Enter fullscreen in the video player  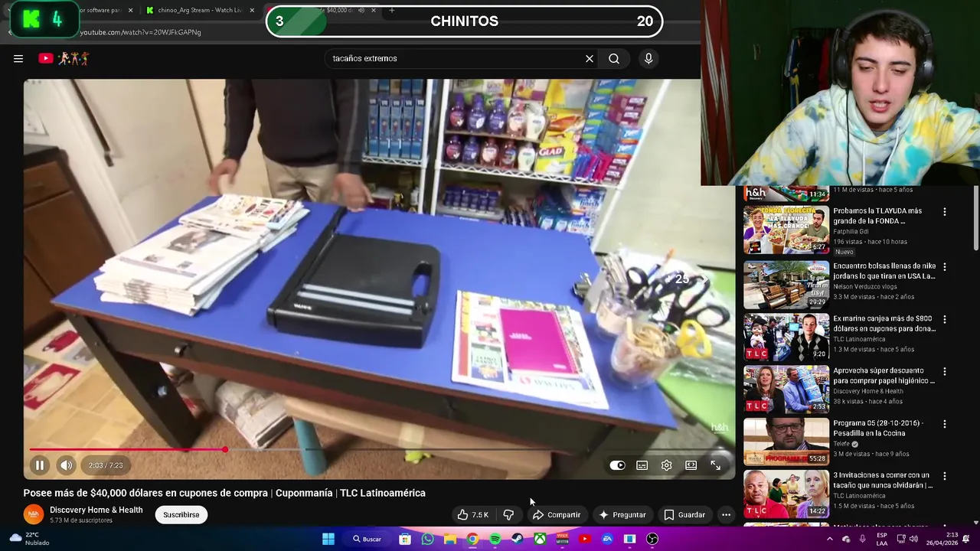click(x=716, y=465)
